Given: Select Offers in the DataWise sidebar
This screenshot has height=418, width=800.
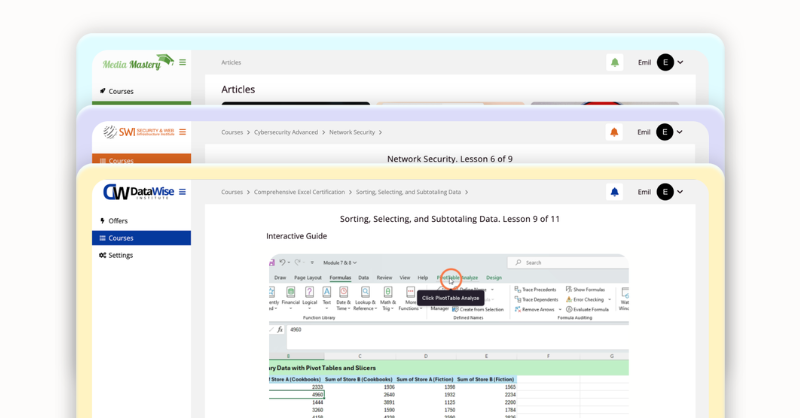Looking at the screenshot, I should [x=118, y=221].
